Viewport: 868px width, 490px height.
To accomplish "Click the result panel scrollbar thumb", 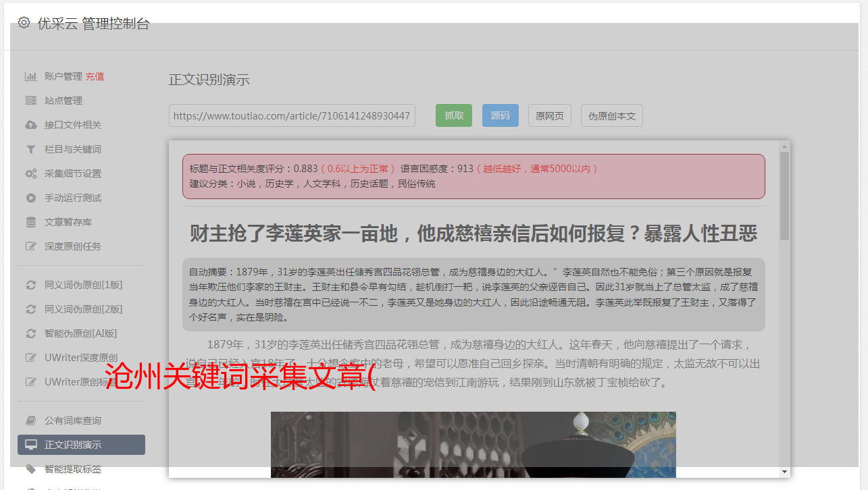I will click(x=784, y=196).
